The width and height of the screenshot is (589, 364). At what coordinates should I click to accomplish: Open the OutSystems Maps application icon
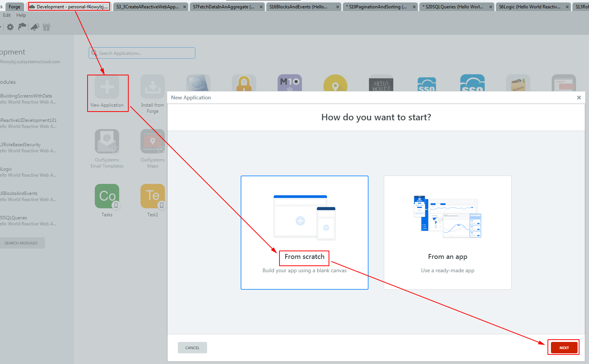152,141
